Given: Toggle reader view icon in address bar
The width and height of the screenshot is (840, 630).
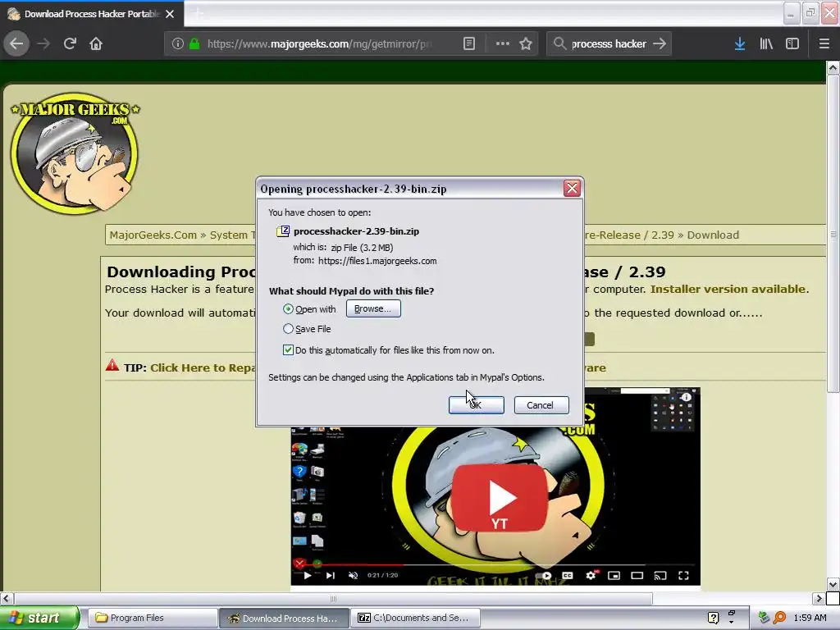Looking at the screenshot, I should [x=468, y=43].
